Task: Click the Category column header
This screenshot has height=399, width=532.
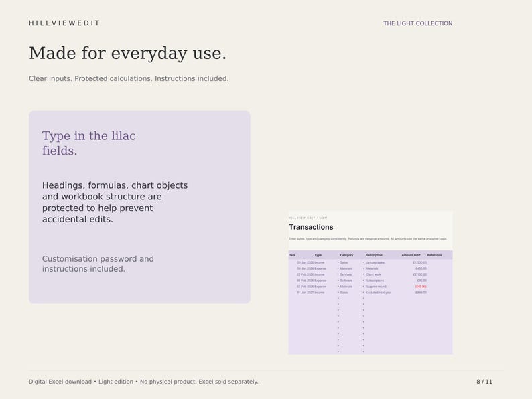Action: click(346, 255)
